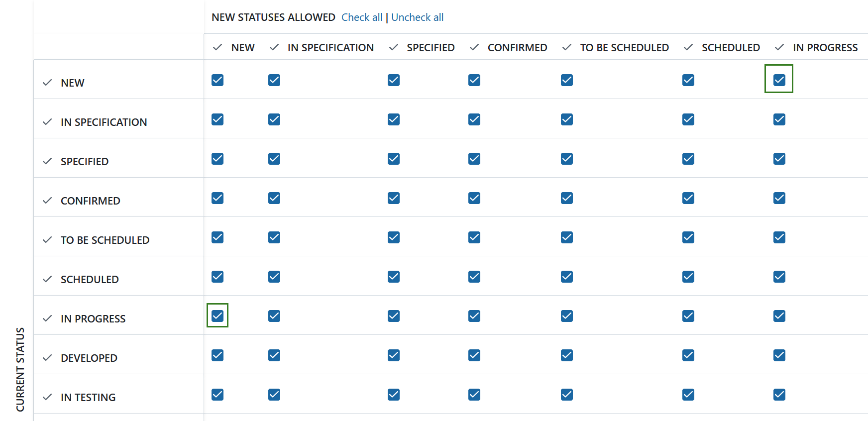Toggle IN TESTING row transition to SCHEDULED

pyautogui.click(x=688, y=395)
